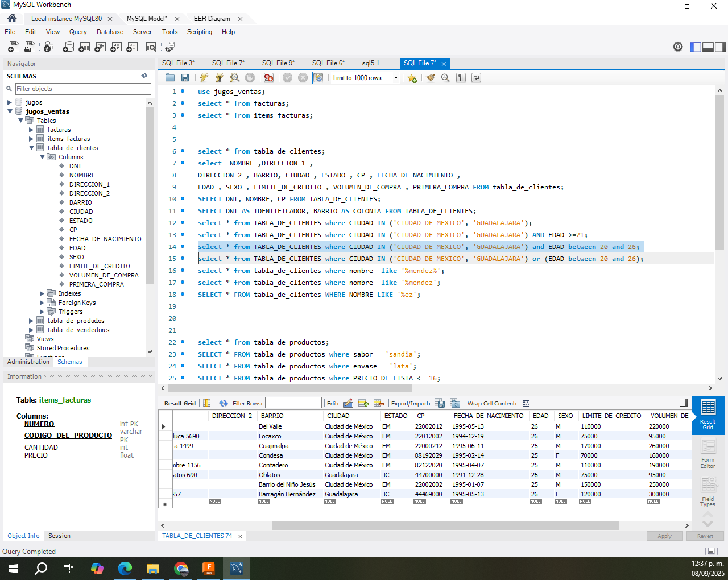Switch to the sql5.1 tab
This screenshot has width=728, height=580.
coord(370,63)
